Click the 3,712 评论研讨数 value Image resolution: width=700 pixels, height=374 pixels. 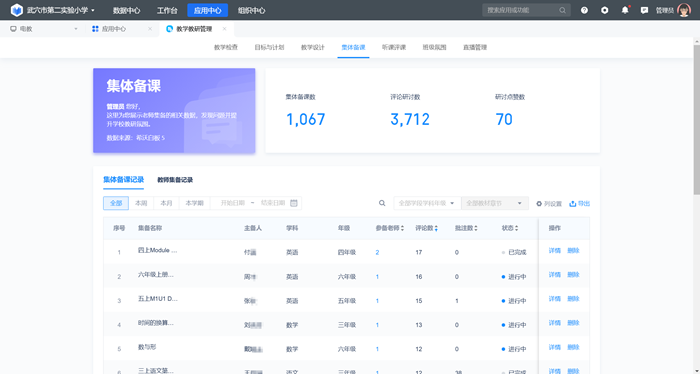tap(410, 119)
